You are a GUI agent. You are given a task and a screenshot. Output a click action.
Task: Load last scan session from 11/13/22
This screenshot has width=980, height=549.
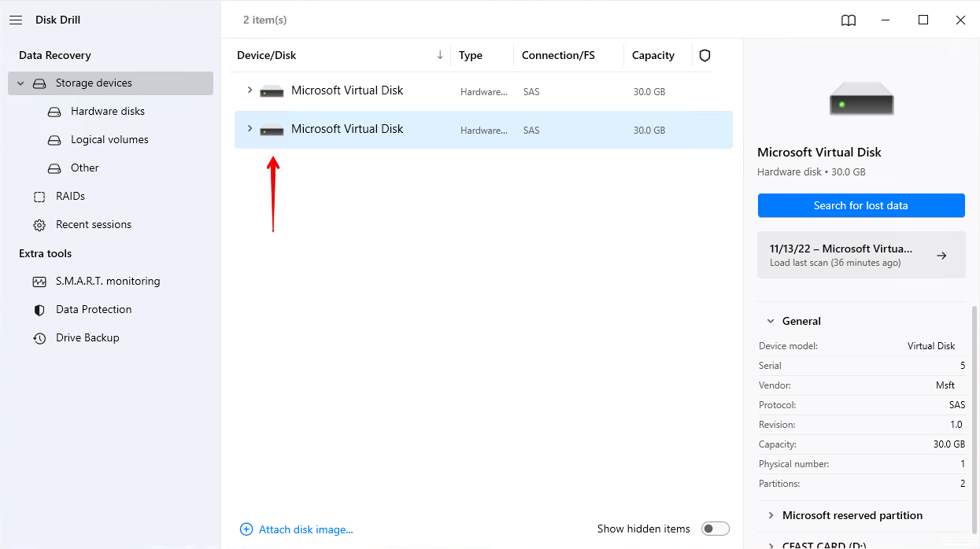[860, 255]
